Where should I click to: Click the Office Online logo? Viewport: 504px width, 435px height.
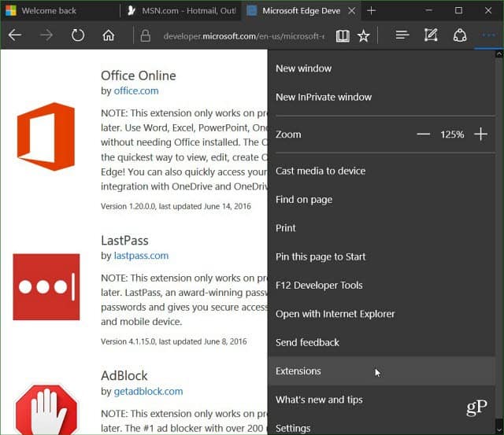click(x=46, y=136)
